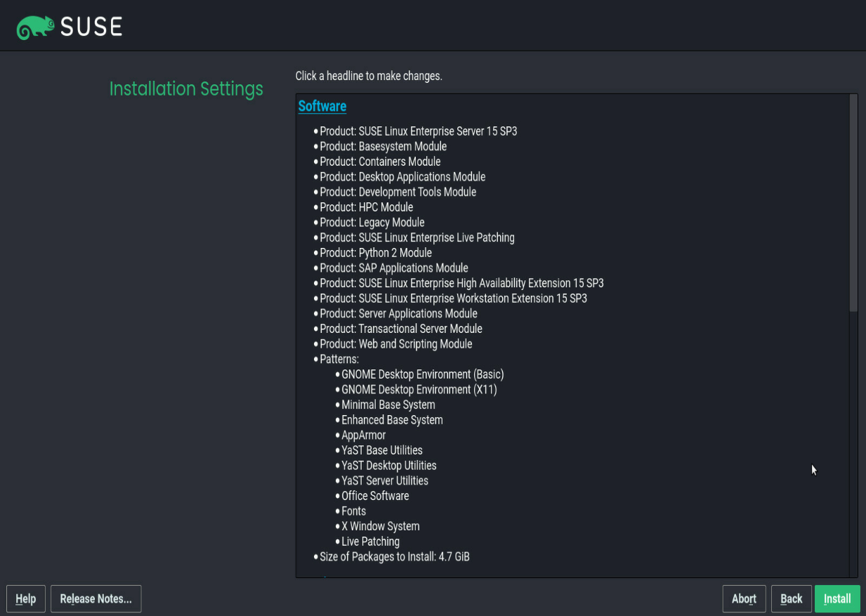Select 'Product: Python 2 Module' line
The height and width of the screenshot is (616, 866).
point(376,253)
